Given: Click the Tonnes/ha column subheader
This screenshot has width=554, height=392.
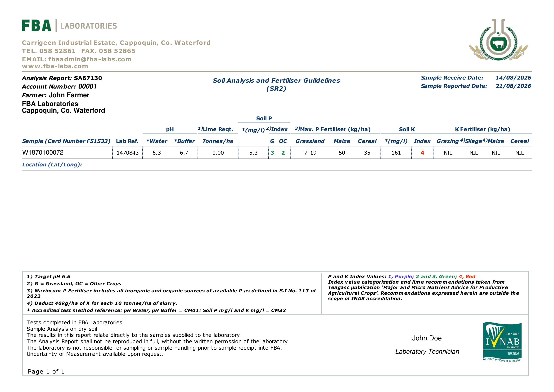Looking at the screenshot, I should [x=218, y=141].
